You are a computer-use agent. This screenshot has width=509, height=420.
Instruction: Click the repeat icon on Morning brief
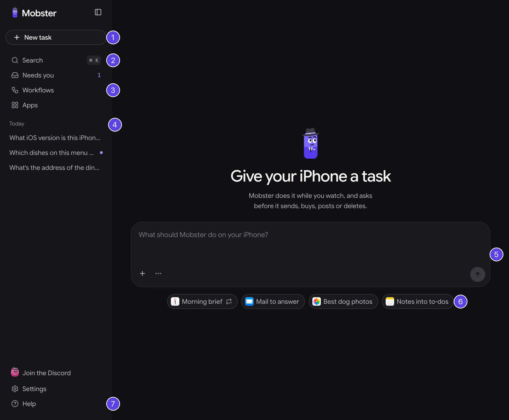tap(229, 301)
